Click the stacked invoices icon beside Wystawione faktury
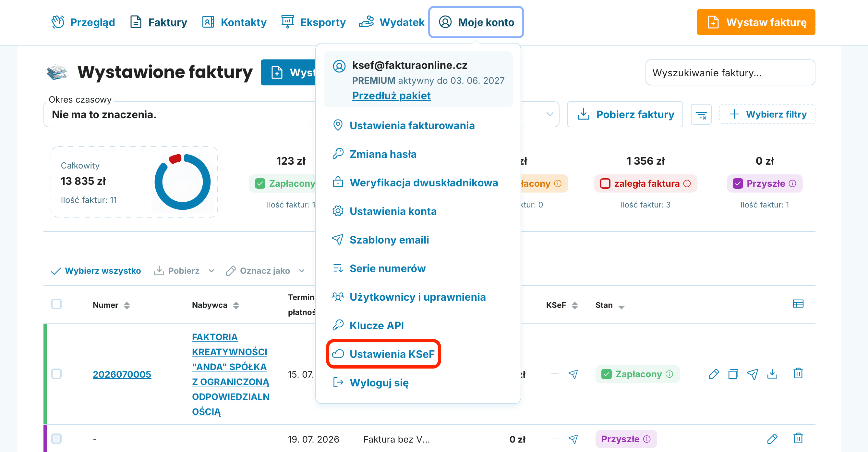868x452 pixels. click(57, 72)
